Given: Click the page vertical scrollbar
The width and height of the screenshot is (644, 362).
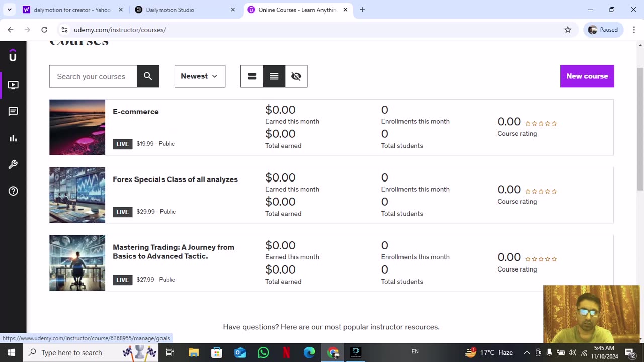Looking at the screenshot, I should 640,128.
